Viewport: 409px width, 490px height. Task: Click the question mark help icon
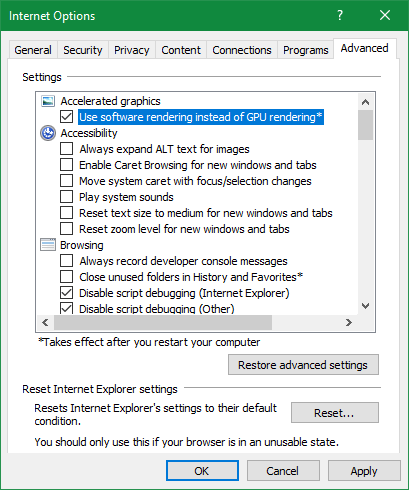tap(340, 15)
